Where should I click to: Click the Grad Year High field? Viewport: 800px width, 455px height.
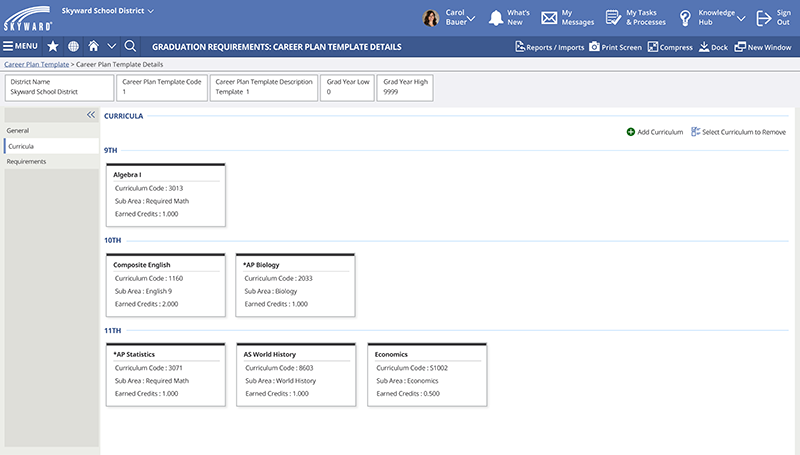(x=405, y=88)
